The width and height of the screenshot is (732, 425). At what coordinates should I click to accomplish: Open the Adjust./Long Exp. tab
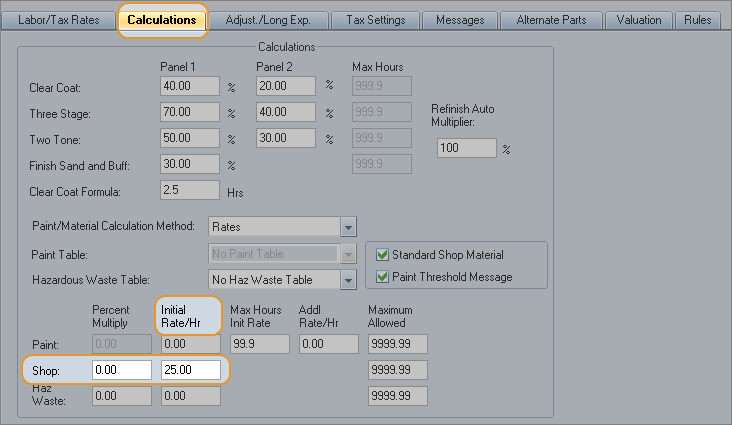(x=269, y=20)
